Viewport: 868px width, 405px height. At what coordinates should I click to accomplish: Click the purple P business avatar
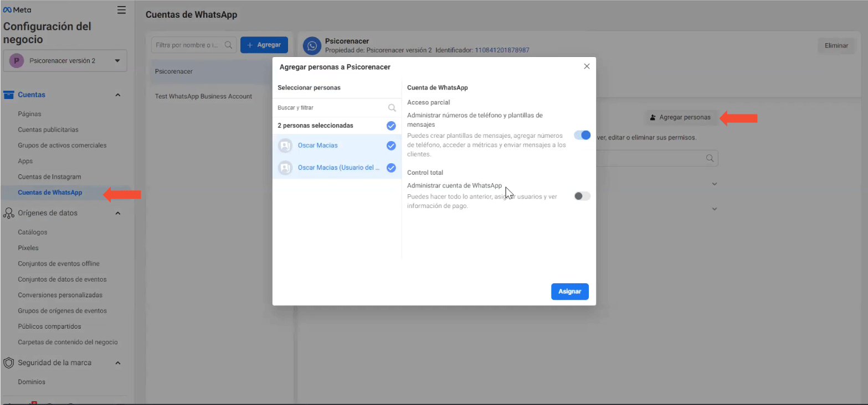pos(17,61)
